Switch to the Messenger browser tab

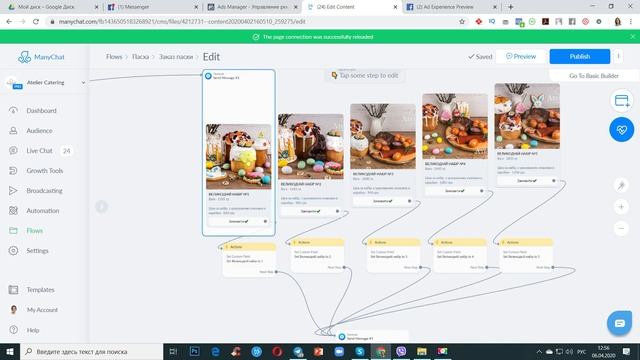pos(153,7)
